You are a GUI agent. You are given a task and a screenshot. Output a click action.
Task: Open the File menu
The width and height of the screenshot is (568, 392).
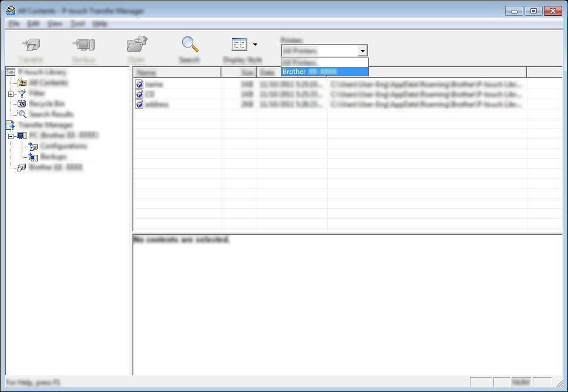pos(14,24)
